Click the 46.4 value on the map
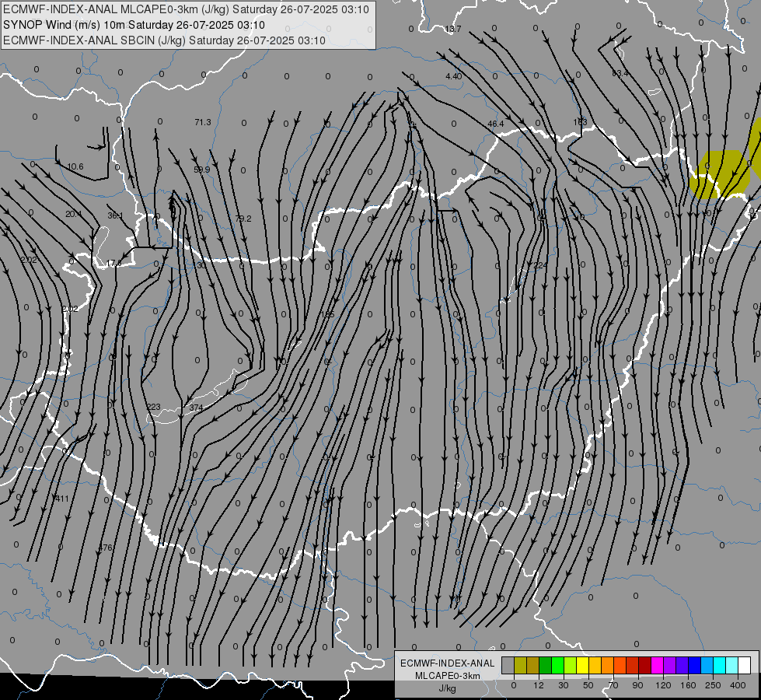 (495, 124)
